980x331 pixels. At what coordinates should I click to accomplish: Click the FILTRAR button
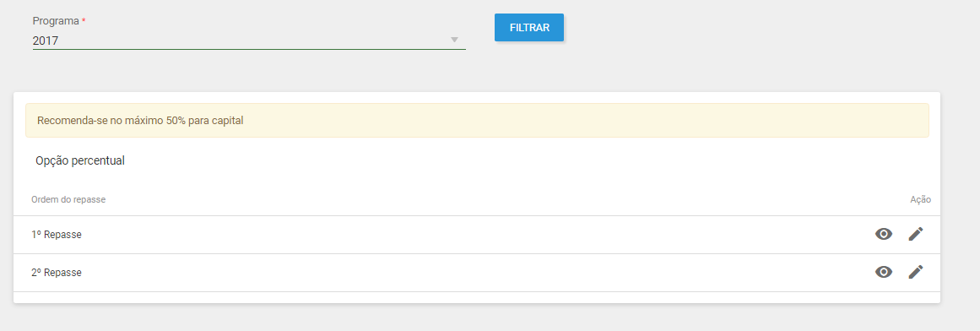[528, 28]
